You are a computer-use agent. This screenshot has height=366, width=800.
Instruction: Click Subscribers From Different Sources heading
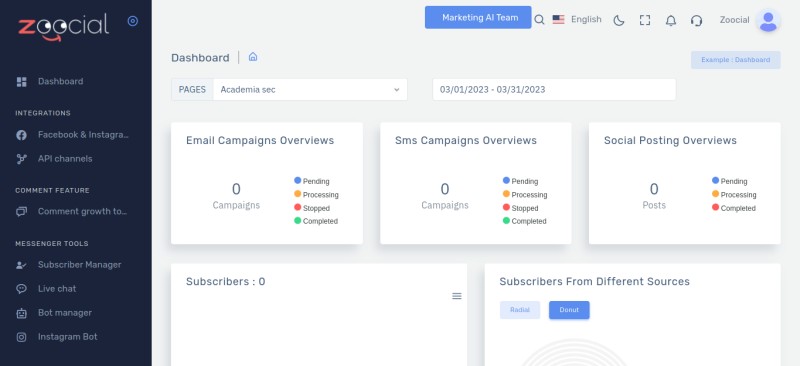pos(594,281)
